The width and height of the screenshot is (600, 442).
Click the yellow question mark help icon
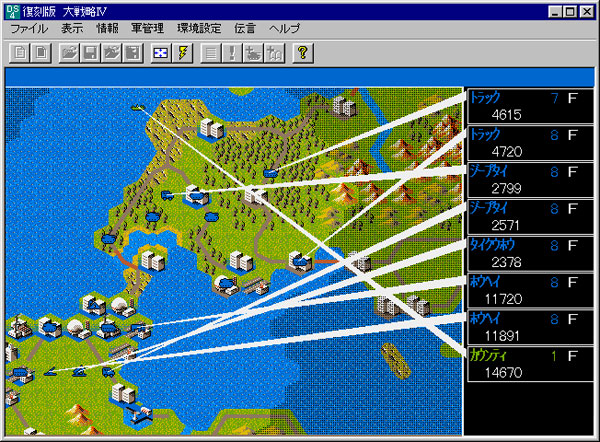pos(303,53)
